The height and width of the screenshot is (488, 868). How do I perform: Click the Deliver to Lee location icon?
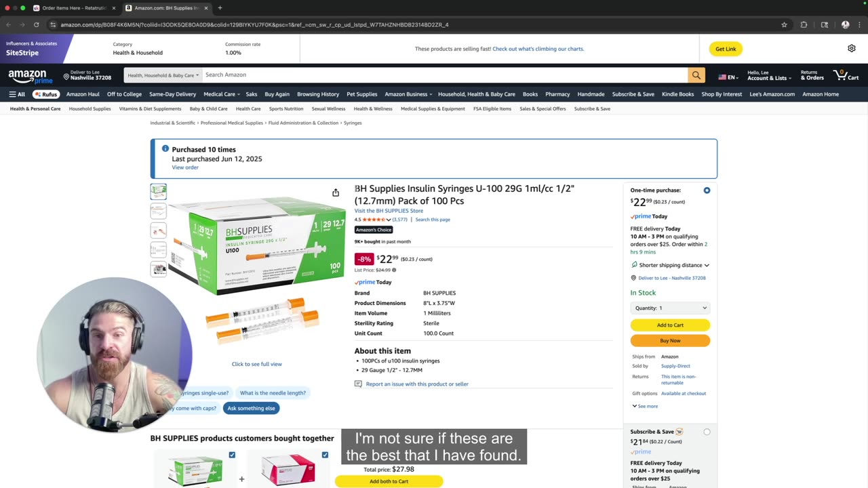click(x=66, y=77)
